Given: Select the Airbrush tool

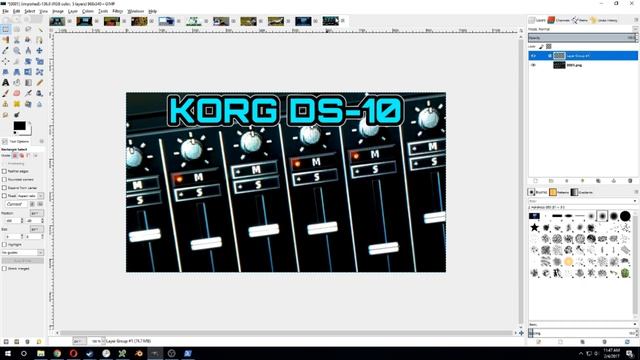Looking at the screenshot, I should coord(28,93).
